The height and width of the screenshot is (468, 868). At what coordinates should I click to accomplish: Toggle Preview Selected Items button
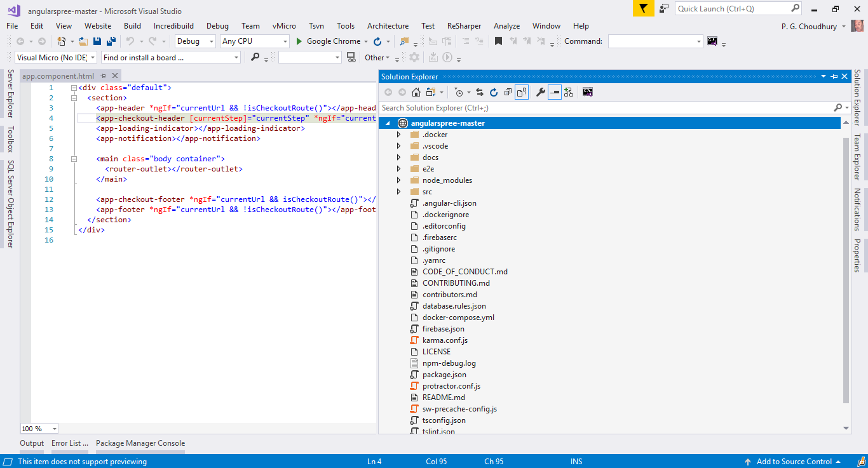pyautogui.click(x=555, y=92)
